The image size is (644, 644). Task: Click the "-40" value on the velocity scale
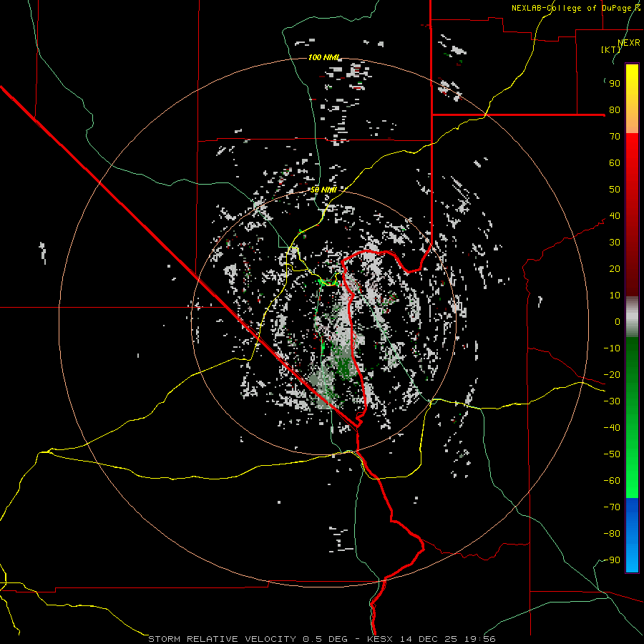612,428
